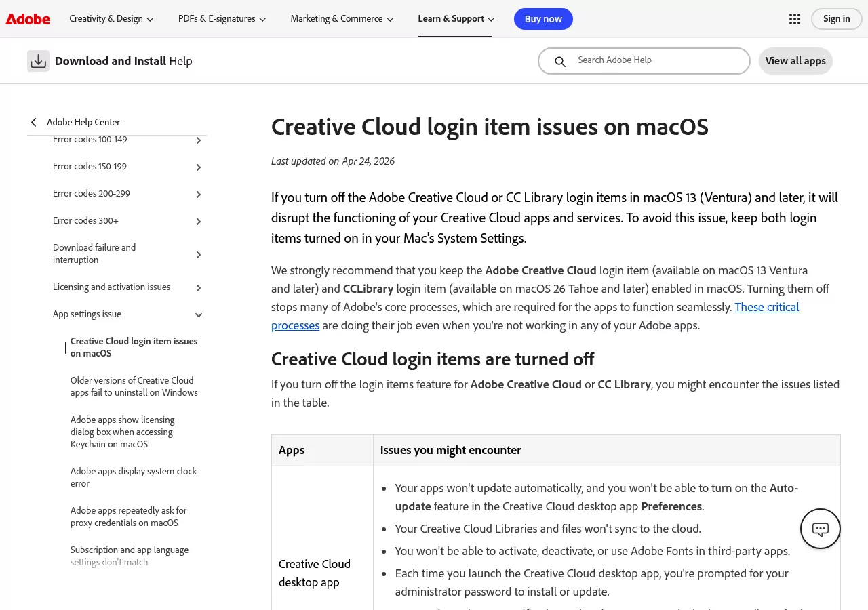This screenshot has height=610, width=868.
Task: Open the apps grid icon
Action: coord(795,19)
